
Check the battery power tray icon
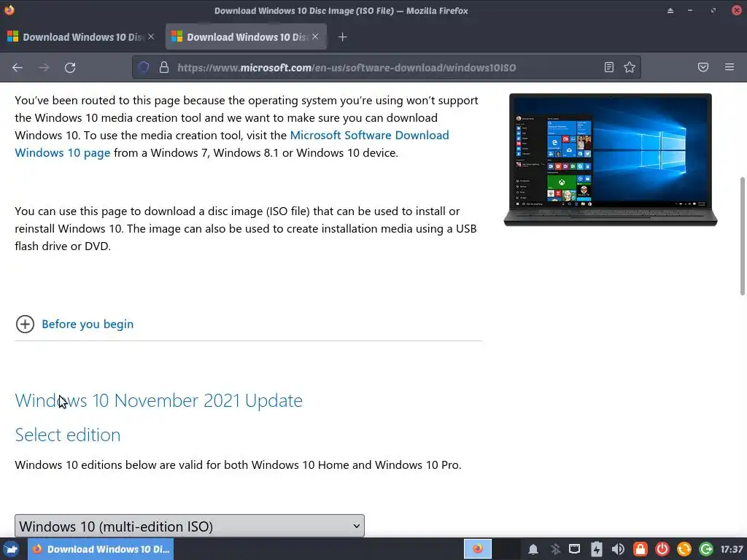pyautogui.click(x=597, y=549)
